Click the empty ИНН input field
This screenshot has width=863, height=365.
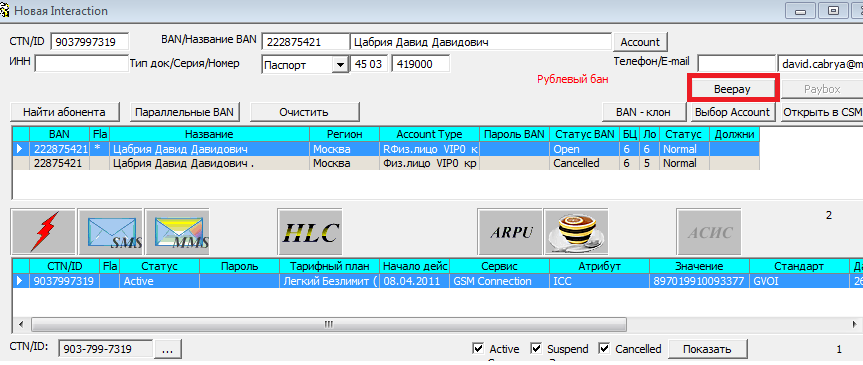(x=81, y=64)
